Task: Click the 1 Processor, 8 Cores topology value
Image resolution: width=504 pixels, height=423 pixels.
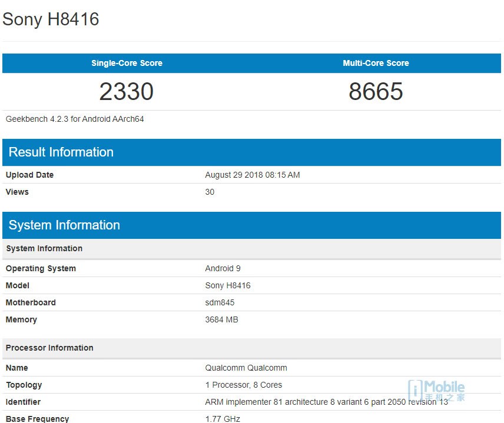Action: 243,385
